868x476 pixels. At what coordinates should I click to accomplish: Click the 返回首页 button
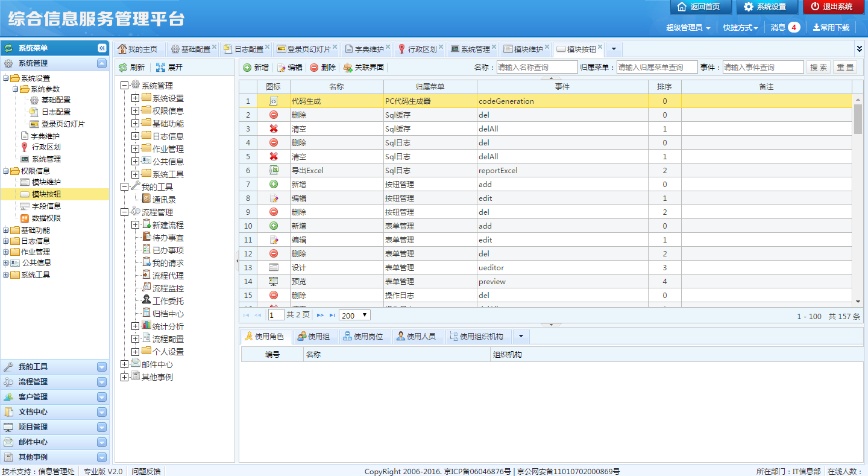700,7
